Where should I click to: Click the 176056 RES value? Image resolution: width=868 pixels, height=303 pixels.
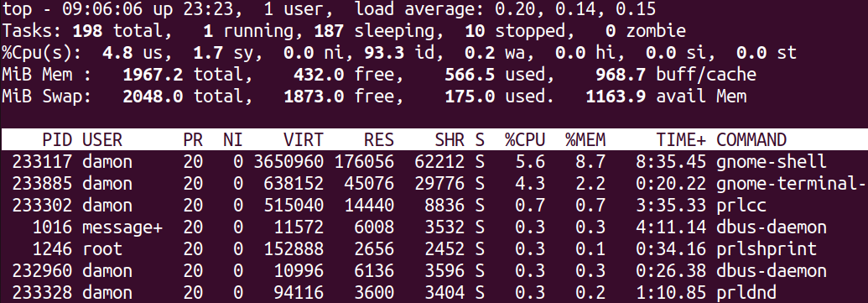tap(364, 162)
